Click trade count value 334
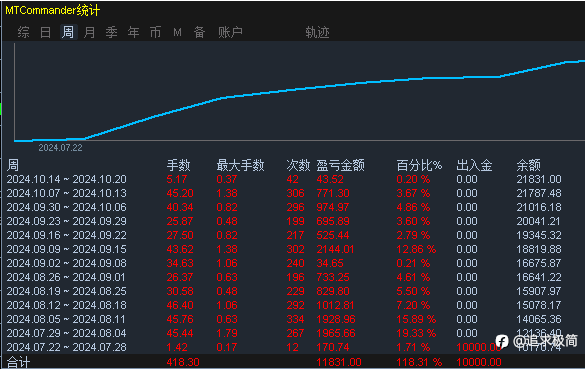The height and width of the screenshot is (369, 585). tap(295, 319)
